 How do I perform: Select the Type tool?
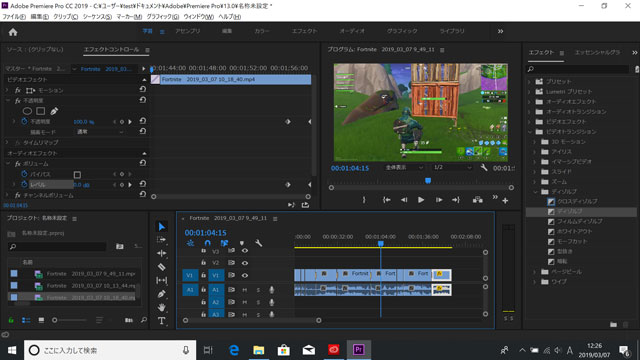tap(162, 321)
